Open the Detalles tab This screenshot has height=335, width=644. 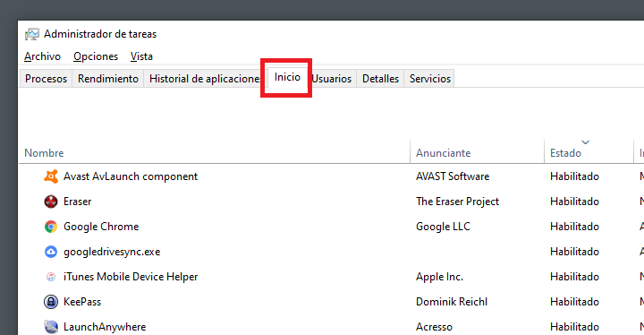point(380,79)
